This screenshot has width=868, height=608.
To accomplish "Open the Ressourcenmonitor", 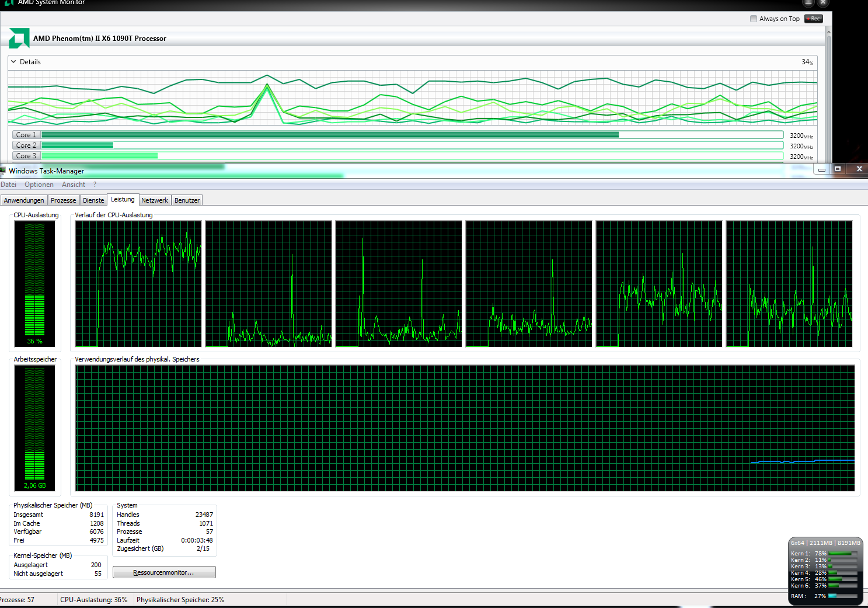I will [164, 572].
